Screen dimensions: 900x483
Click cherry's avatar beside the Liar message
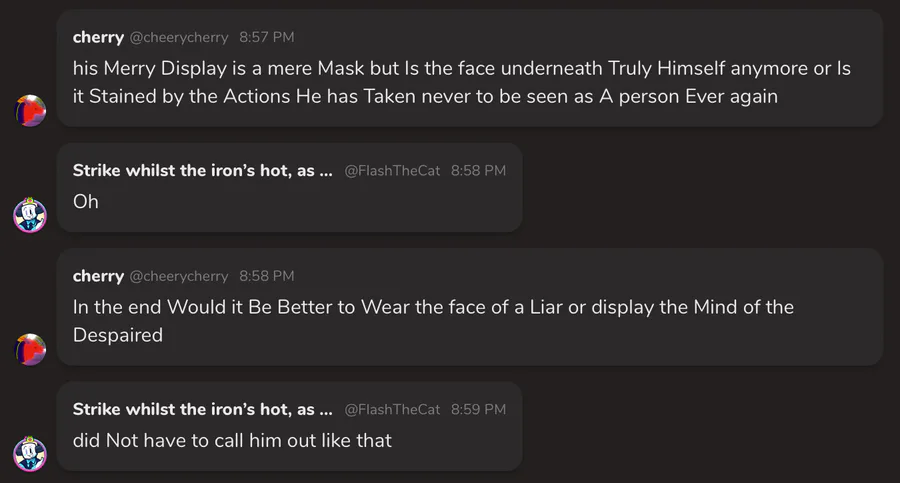coord(30,349)
